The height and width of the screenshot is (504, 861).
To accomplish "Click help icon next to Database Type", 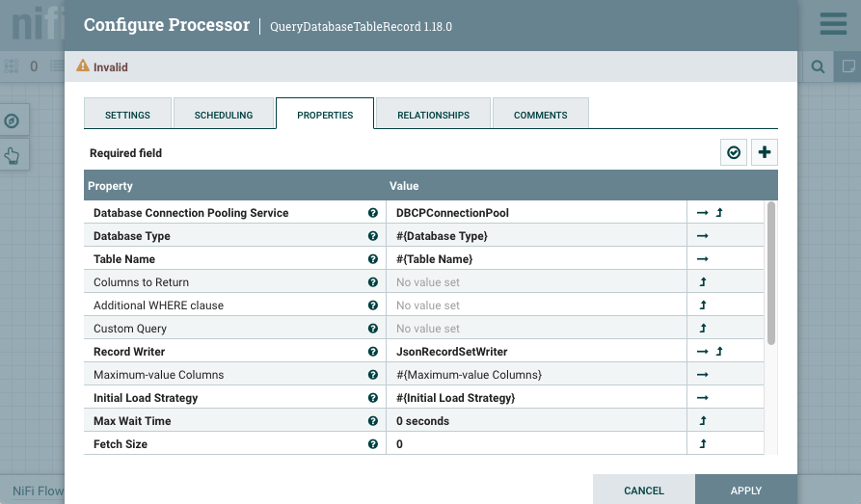I will click(x=372, y=236).
